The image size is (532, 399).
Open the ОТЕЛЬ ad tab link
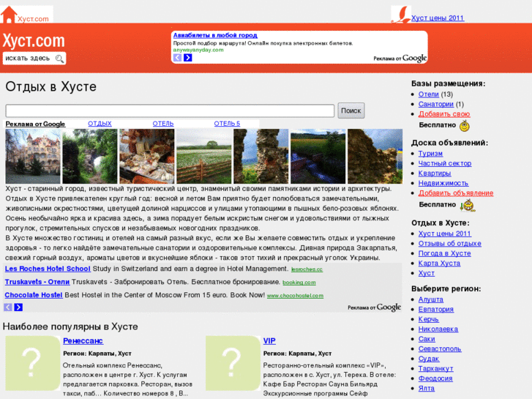(x=163, y=124)
